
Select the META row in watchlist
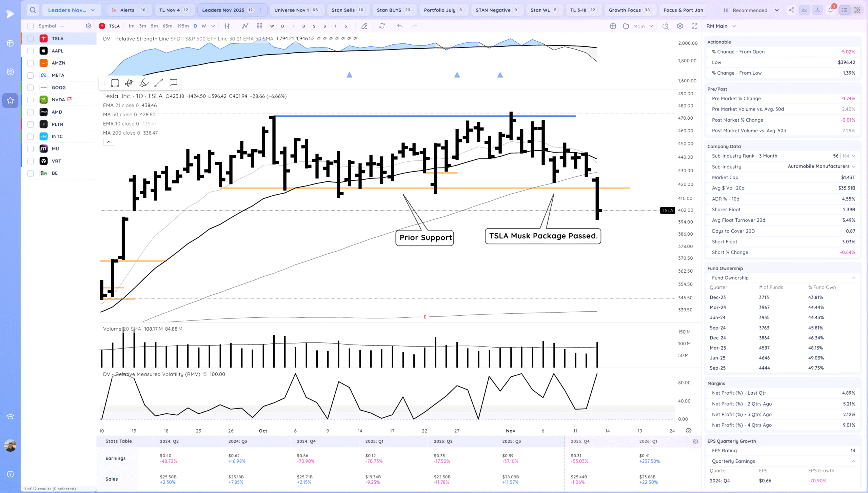point(58,75)
